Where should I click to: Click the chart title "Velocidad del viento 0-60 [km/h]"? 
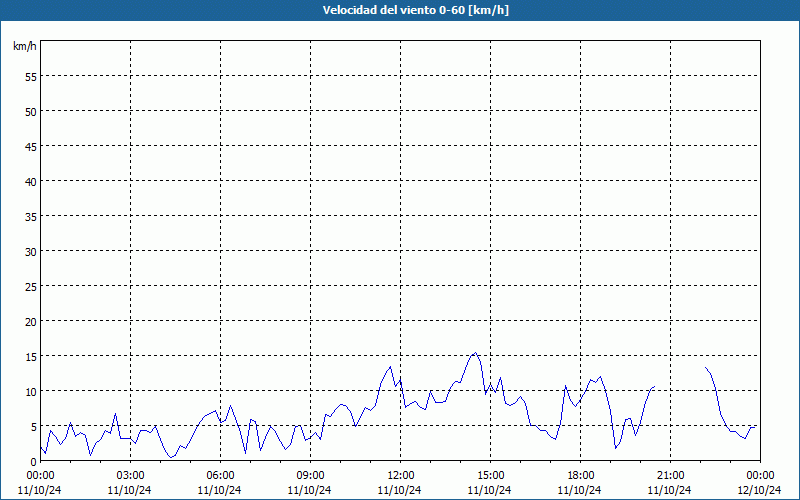click(x=416, y=10)
